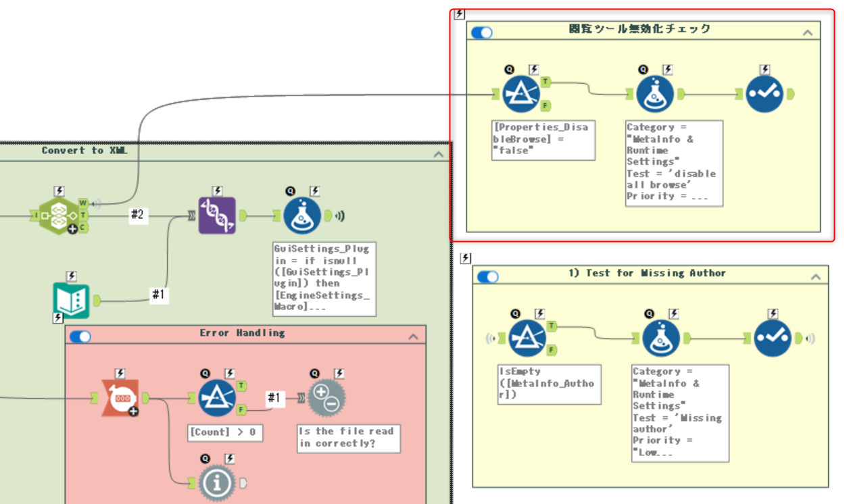The height and width of the screenshot is (504, 849).
Task: Click GuiSettings_Plugin formula annotation
Action: 324,279
